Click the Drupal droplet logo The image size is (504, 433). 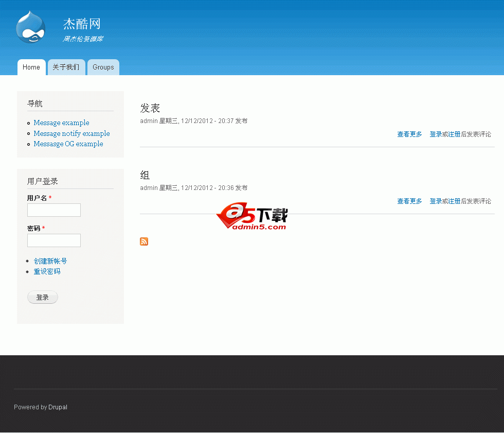(30, 27)
